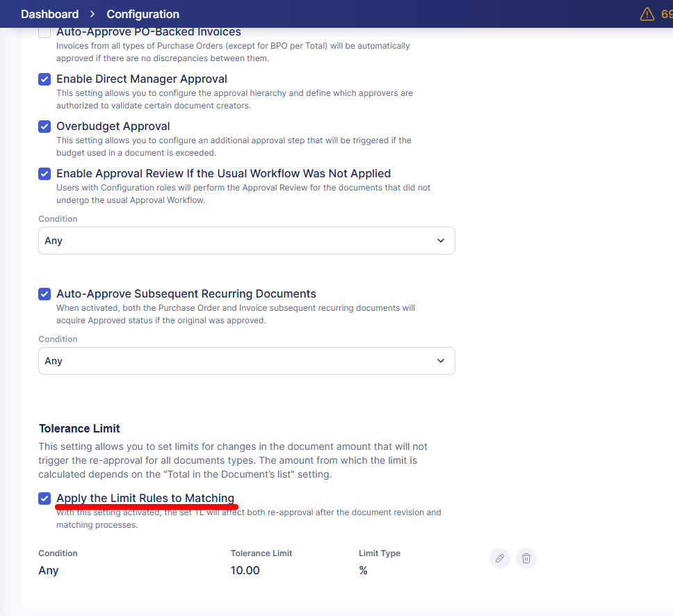The height and width of the screenshot is (616, 673).
Task: Click the Any condition value in tolerance row
Action: point(49,571)
